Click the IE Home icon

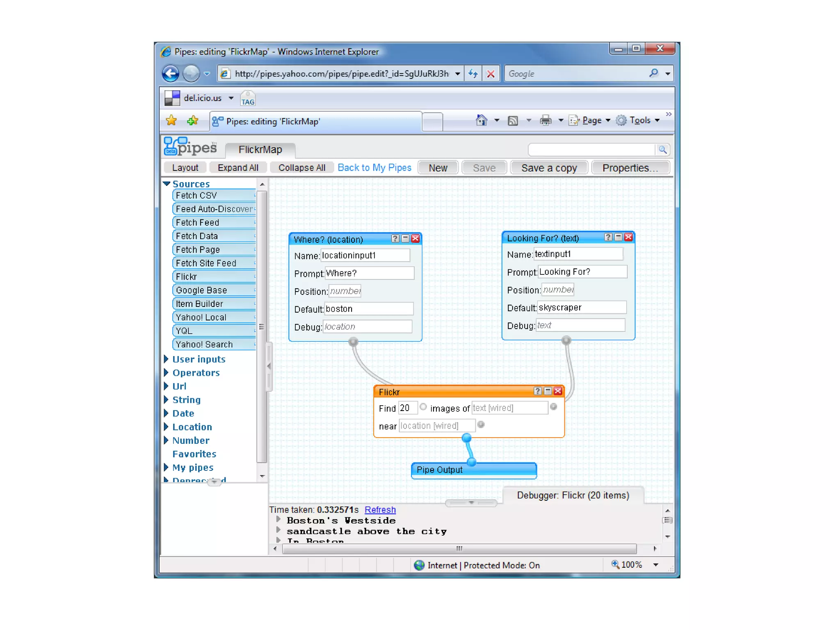click(x=481, y=120)
